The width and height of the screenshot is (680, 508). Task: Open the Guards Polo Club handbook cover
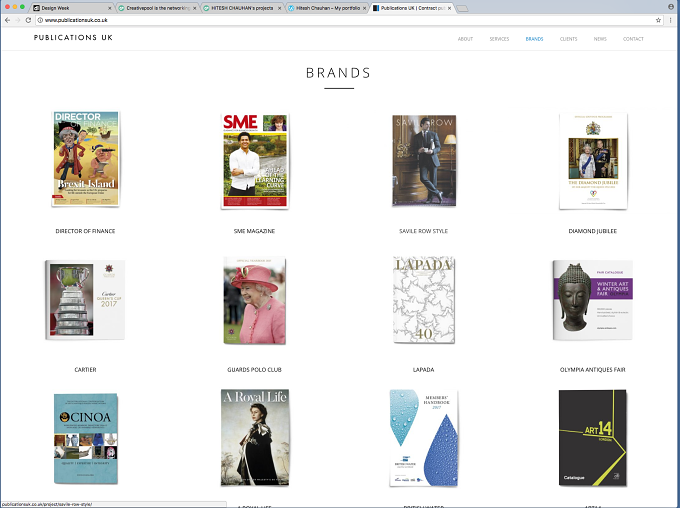(x=255, y=301)
